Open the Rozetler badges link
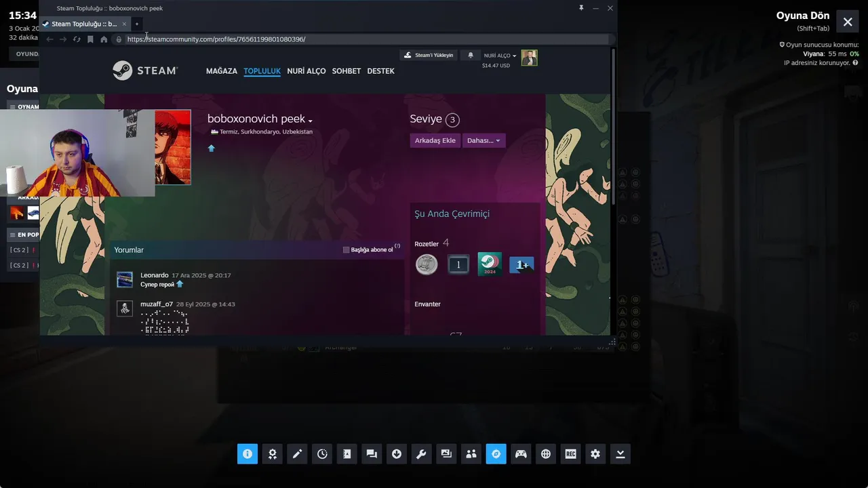Screen dimensions: 868x488 click(427, 244)
